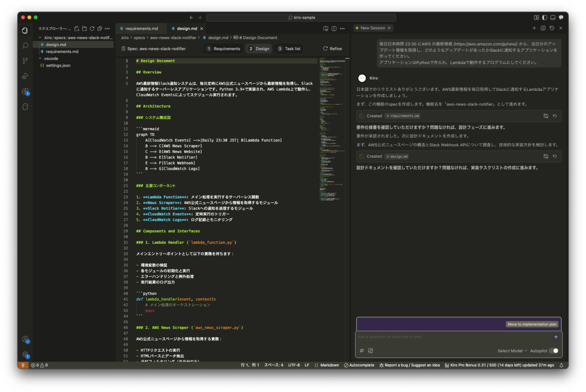The height and width of the screenshot is (392, 586).
Task: Switch to the requirements.md editor tab
Action: (x=141, y=29)
